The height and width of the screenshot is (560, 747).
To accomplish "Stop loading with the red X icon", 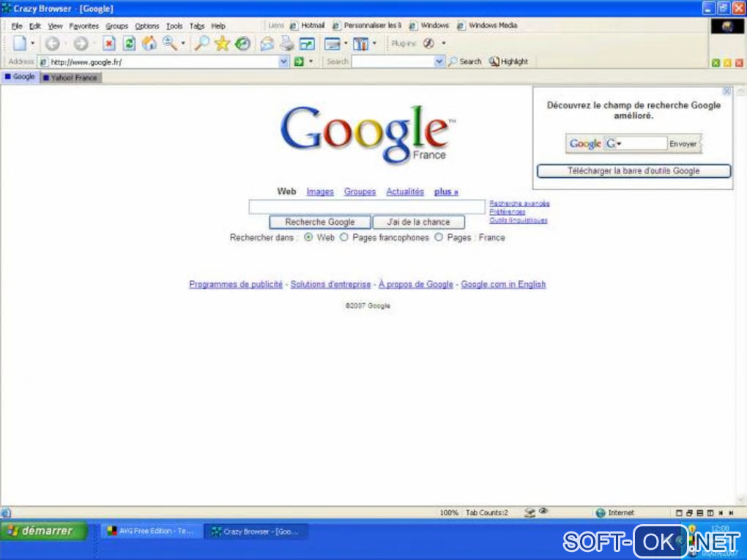I will pos(109,44).
